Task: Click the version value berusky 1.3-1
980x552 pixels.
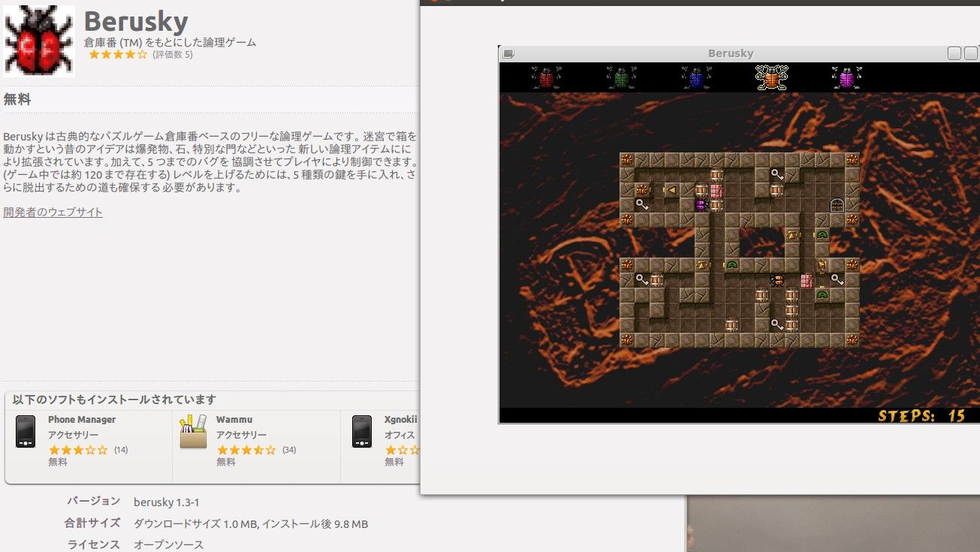Action: (x=167, y=502)
